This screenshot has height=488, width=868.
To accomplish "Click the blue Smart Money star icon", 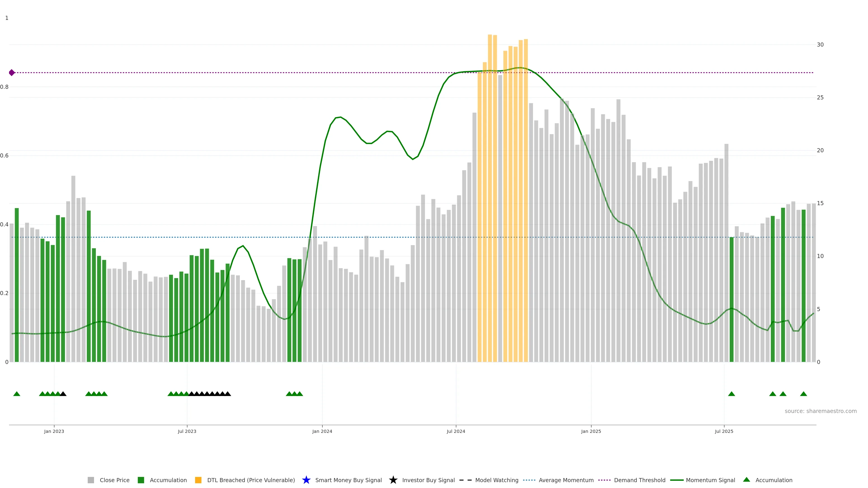I will tap(306, 480).
